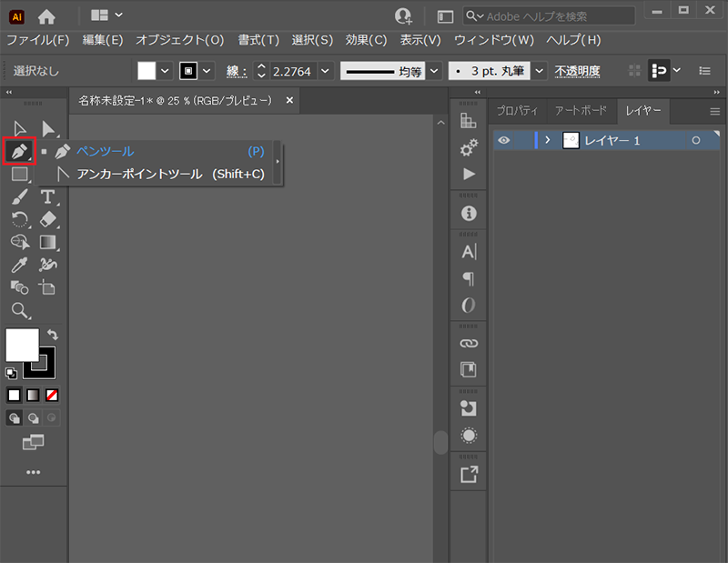Select the Eraser tool
The image size is (728, 563).
click(48, 219)
